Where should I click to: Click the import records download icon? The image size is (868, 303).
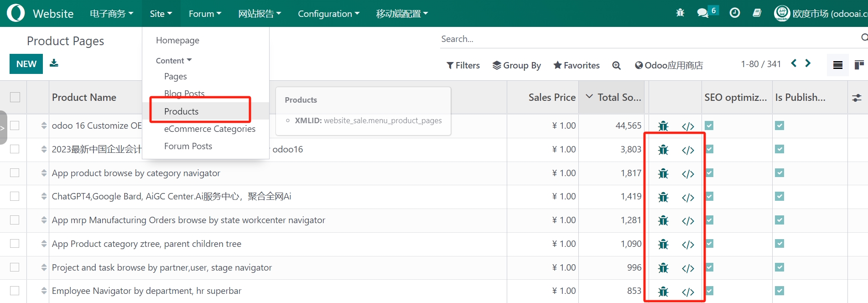54,63
